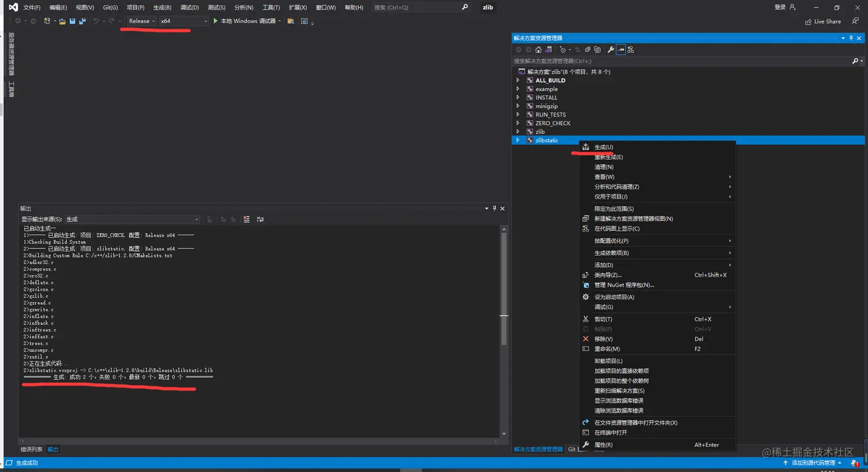Open properties wrench icon in Solution Explorer
This screenshot has height=472, width=868.
click(x=611, y=50)
